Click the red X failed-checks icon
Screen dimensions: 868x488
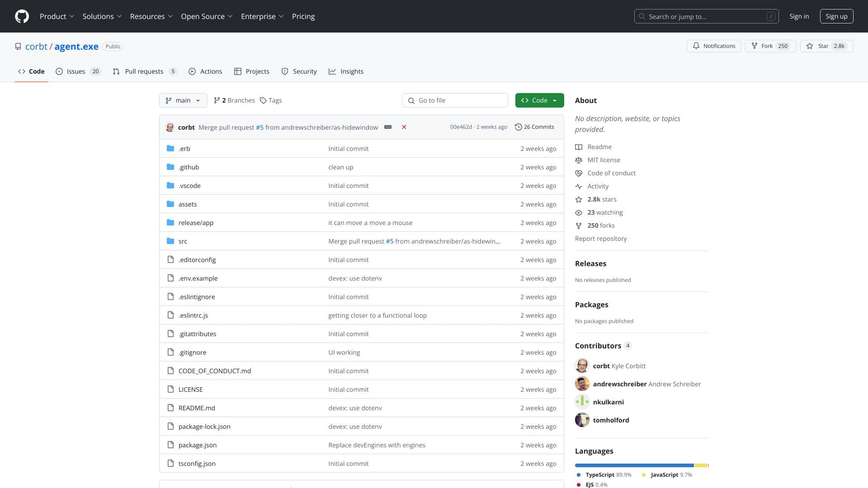(404, 127)
